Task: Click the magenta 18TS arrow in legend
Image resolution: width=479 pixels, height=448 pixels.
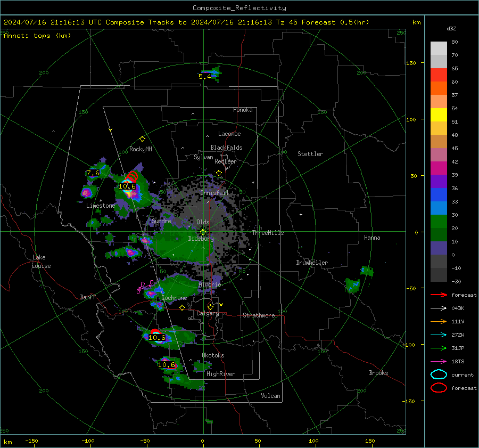Action: [x=439, y=362]
